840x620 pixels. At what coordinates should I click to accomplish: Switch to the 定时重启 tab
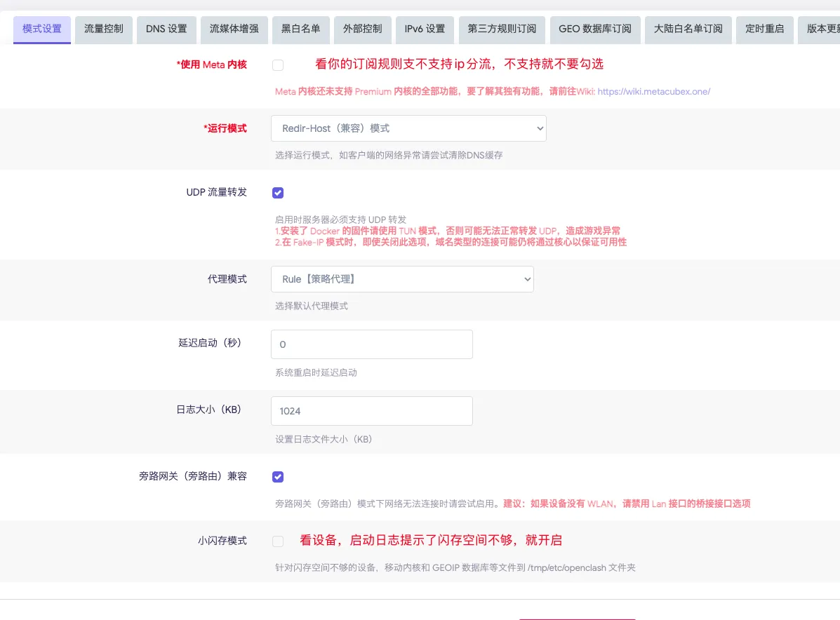[x=764, y=29]
